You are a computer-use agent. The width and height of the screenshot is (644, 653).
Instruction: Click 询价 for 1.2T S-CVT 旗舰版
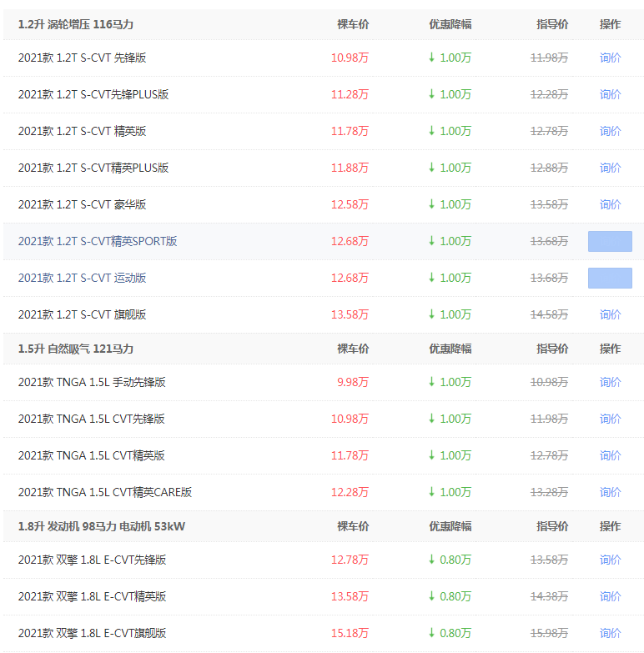pos(610,314)
